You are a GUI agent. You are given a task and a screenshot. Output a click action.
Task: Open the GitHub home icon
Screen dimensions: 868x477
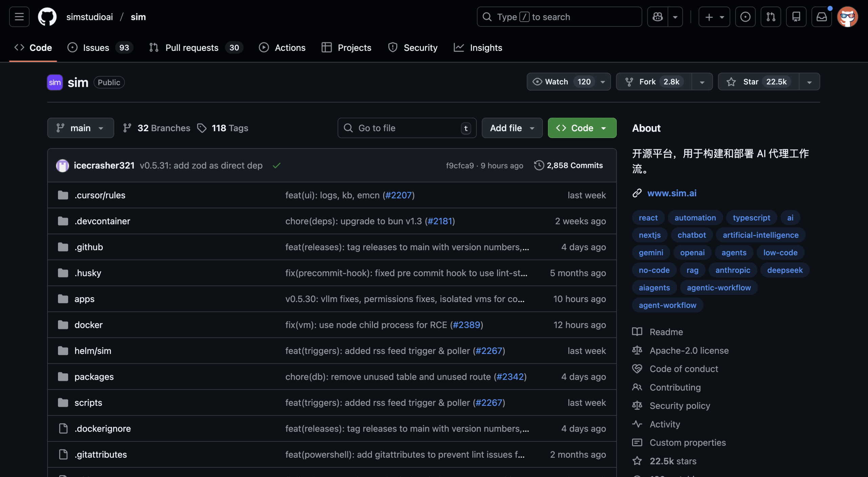coord(47,17)
